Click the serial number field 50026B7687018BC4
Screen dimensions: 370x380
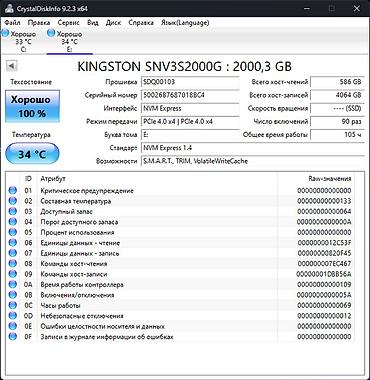coord(190,95)
